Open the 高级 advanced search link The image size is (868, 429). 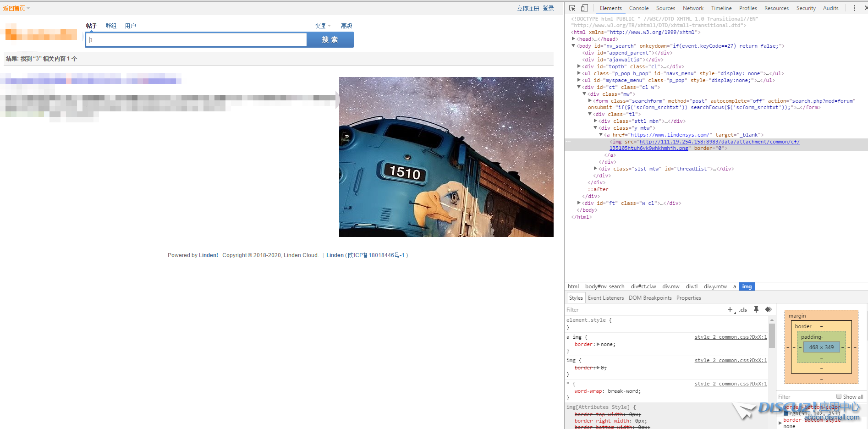[x=346, y=26]
